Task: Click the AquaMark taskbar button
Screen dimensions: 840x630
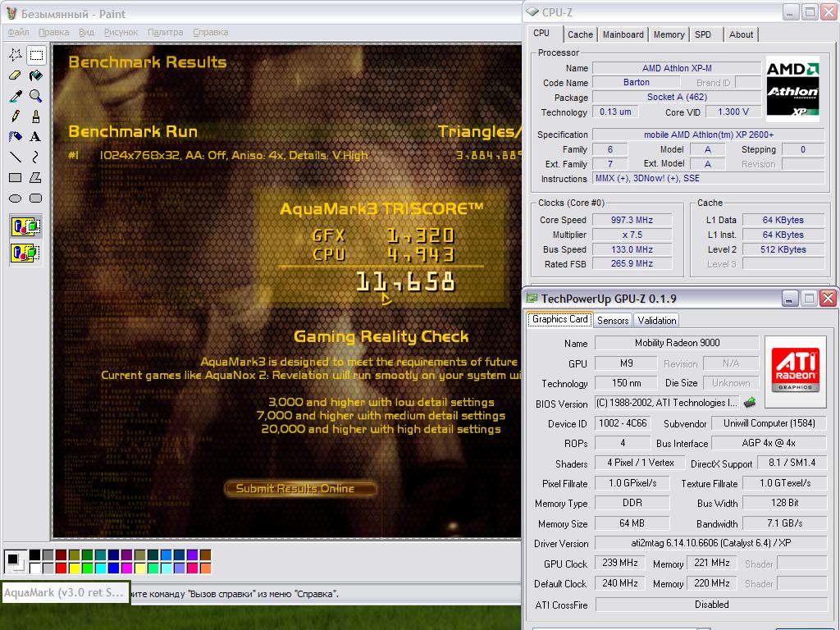Action: tap(64, 592)
